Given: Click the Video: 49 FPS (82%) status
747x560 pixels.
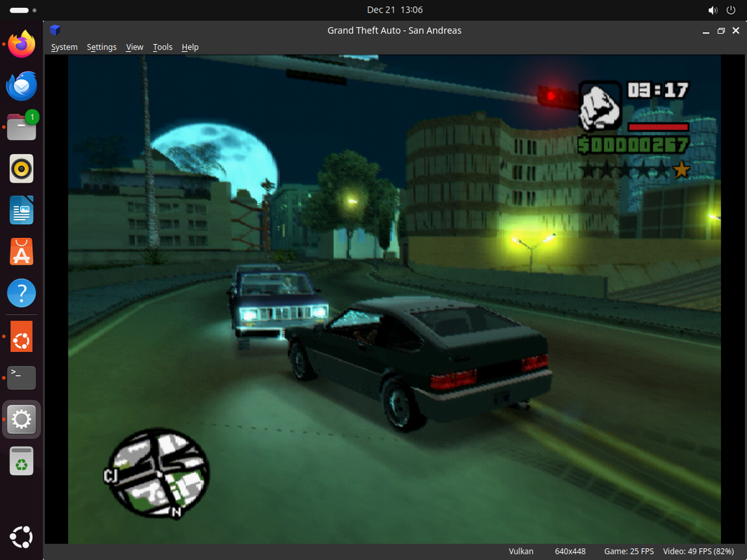Looking at the screenshot, I should 699,551.
